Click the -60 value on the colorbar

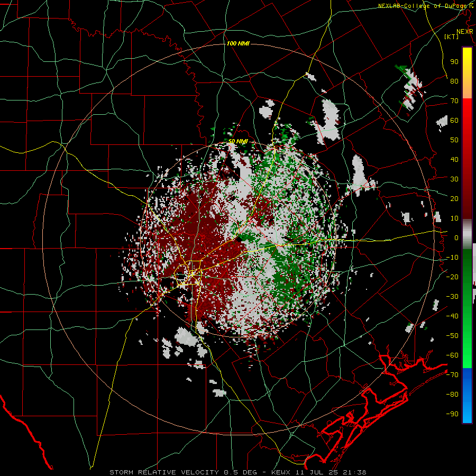(452, 355)
